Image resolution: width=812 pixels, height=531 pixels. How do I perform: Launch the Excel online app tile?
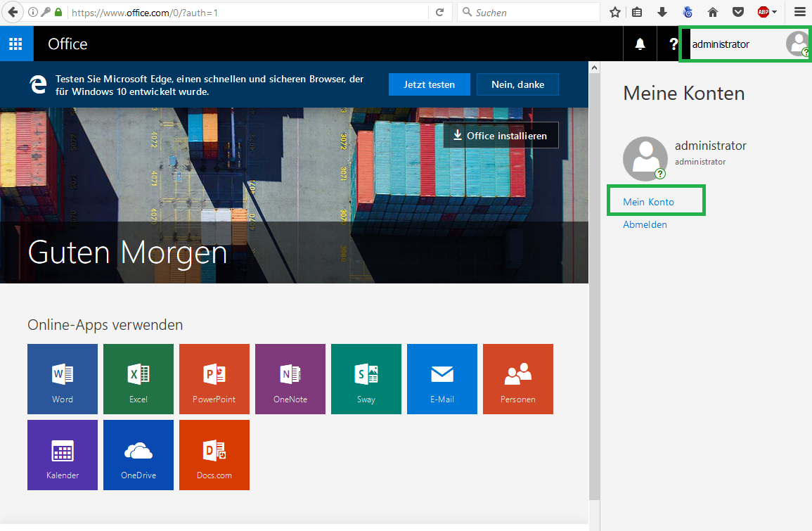138,379
